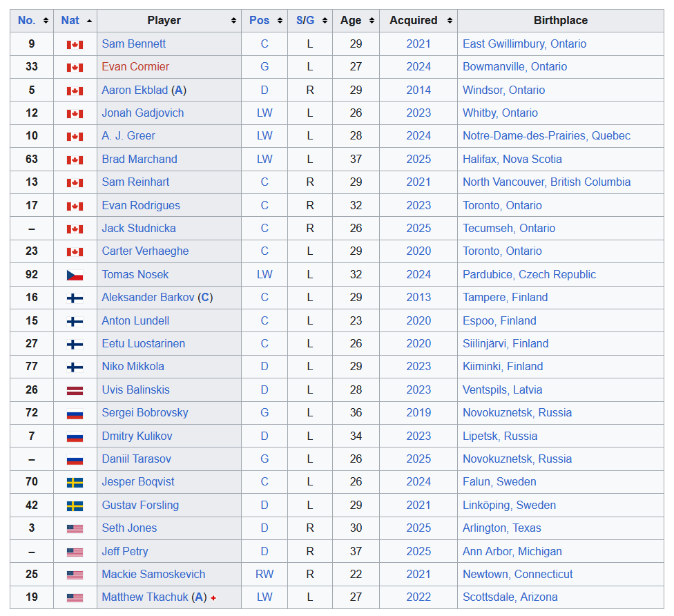674x616 pixels.
Task: Open 2022 acquired link for Tkachuk
Action: coord(418,597)
